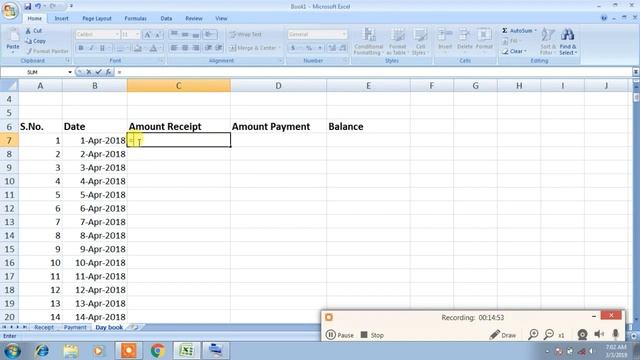Toggle Wrap Text on
The height and width of the screenshot is (360, 640).
(x=245, y=35)
